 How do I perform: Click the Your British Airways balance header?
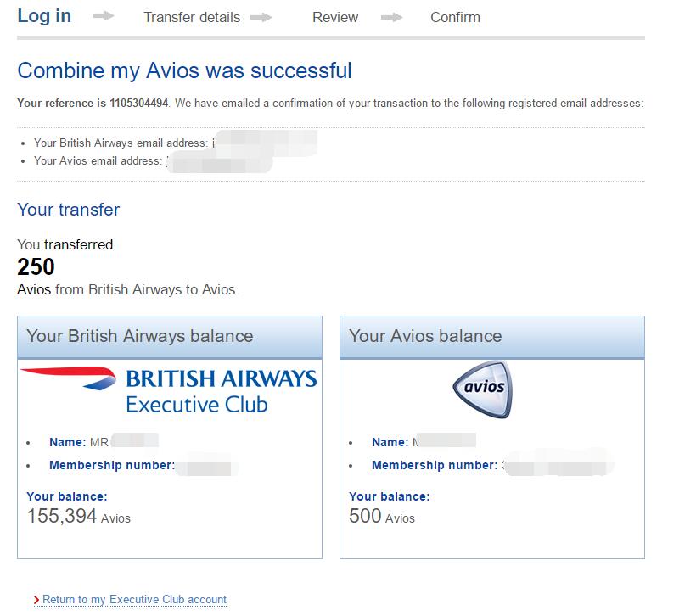tap(170, 337)
